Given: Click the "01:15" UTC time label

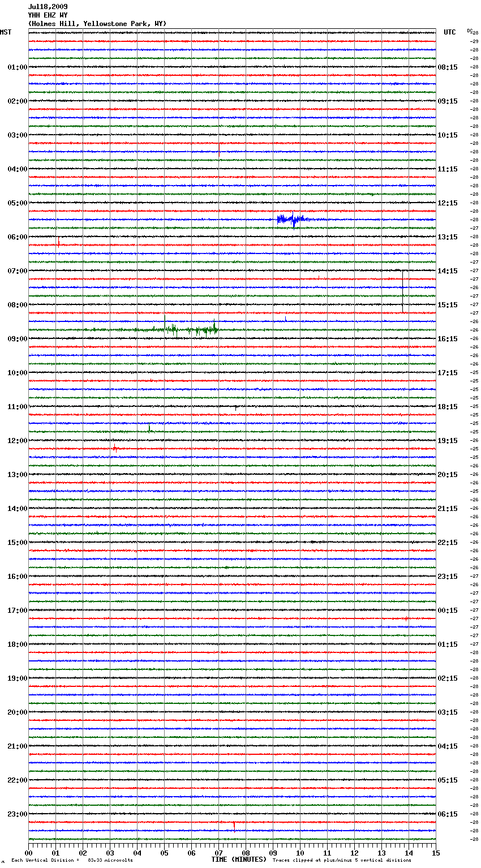Looking at the screenshot, I should click(448, 644).
